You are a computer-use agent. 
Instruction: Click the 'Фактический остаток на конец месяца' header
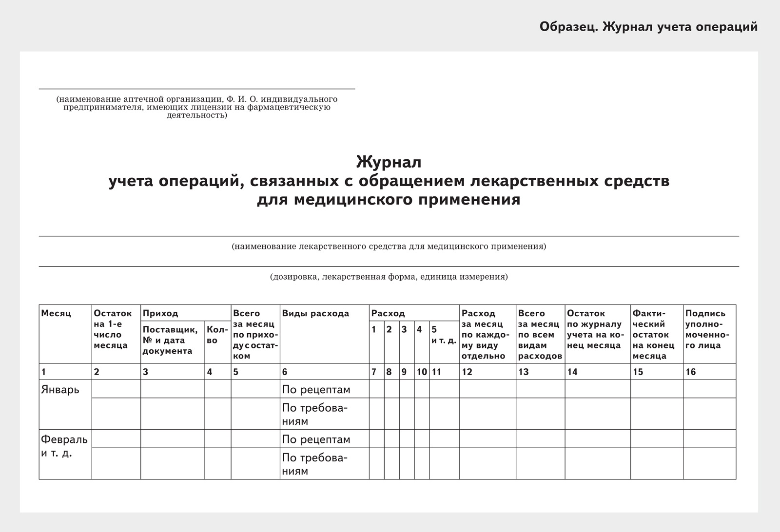(x=656, y=334)
